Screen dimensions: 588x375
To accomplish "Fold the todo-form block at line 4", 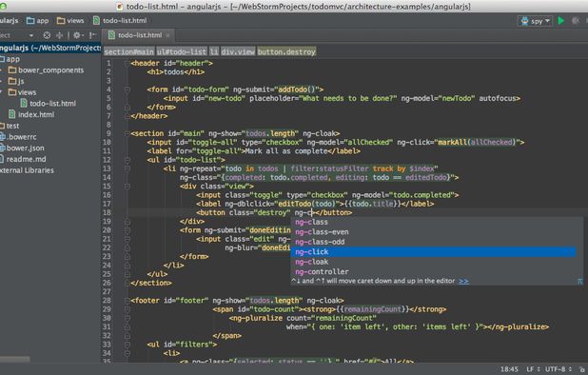I will pos(127,89).
